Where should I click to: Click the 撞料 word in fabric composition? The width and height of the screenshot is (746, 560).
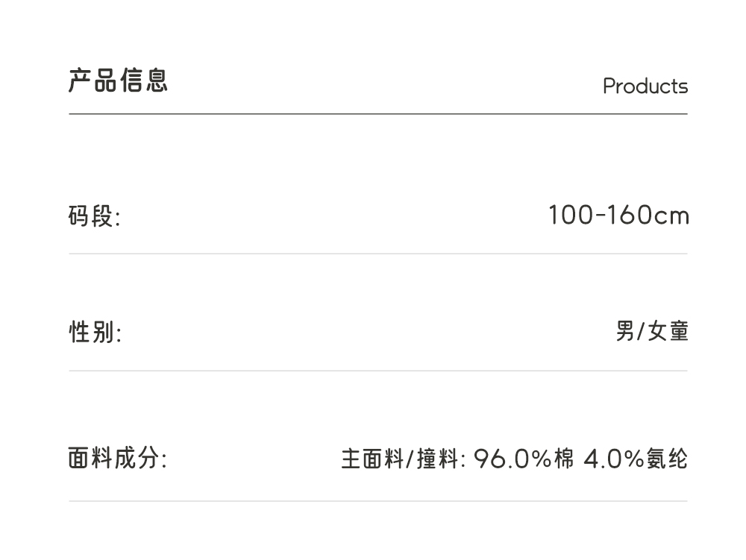[x=437, y=459]
